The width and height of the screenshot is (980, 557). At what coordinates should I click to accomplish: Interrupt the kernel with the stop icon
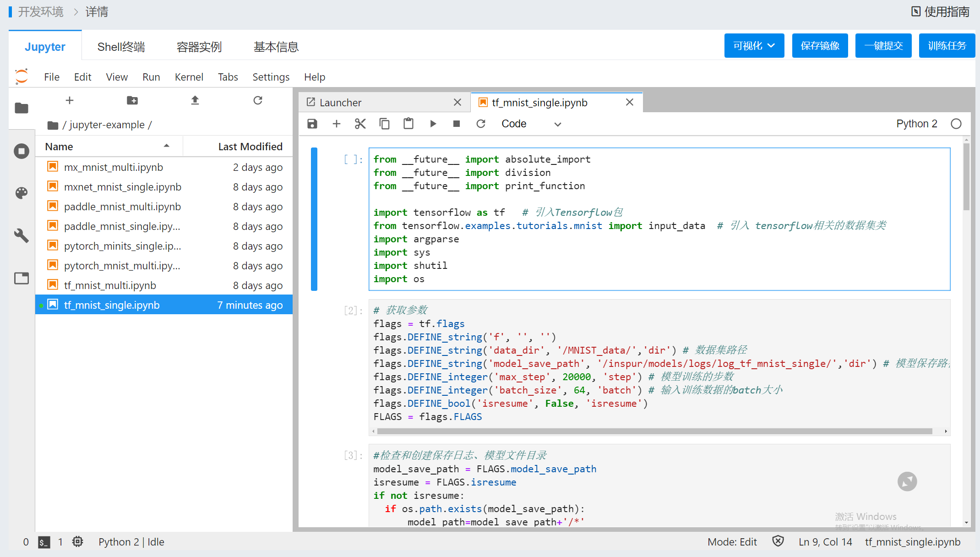tap(457, 124)
